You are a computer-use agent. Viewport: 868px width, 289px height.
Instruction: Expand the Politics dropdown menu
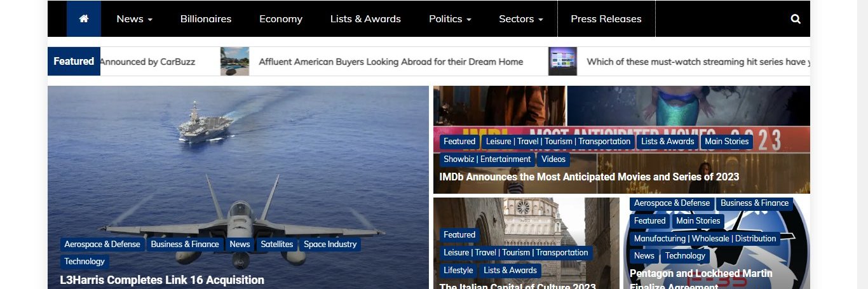coord(450,19)
